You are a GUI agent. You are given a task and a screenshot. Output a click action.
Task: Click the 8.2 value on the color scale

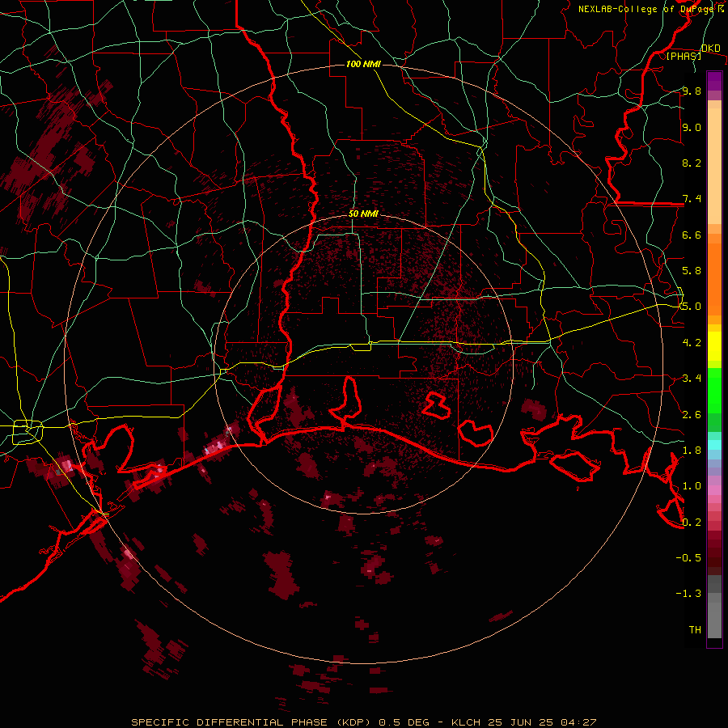click(x=692, y=163)
